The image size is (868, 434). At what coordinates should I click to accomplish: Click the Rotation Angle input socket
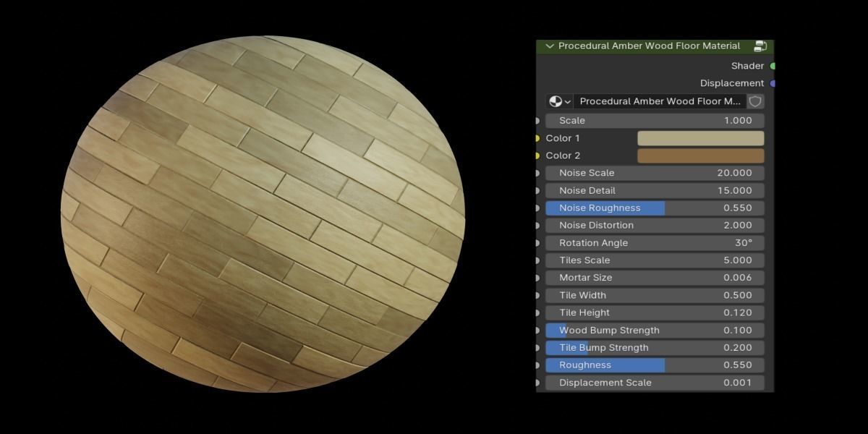pos(537,243)
